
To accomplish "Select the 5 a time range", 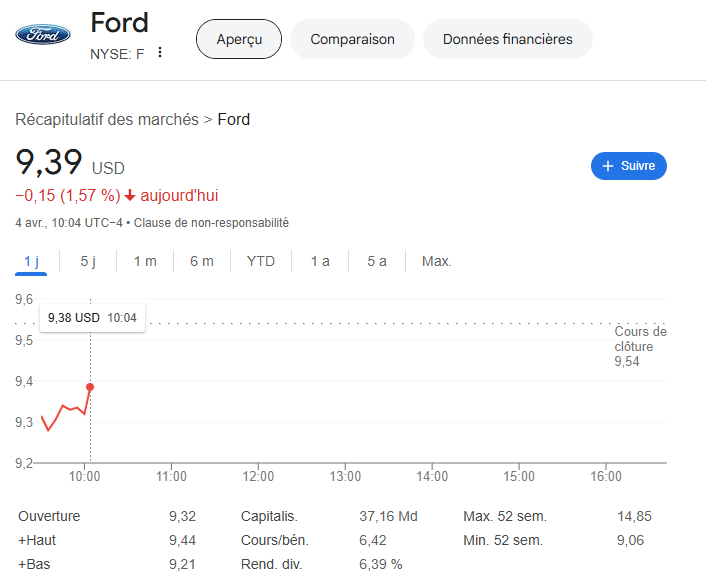I will point(377,261).
